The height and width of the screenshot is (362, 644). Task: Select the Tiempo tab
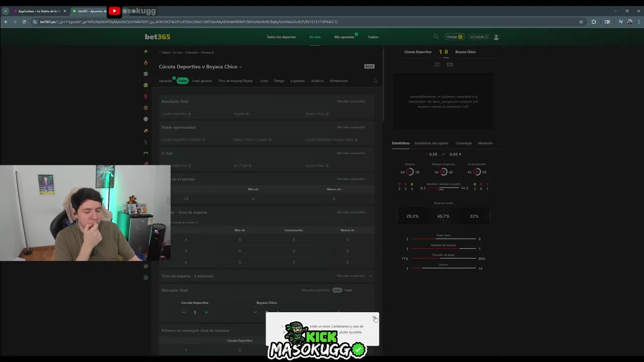(x=279, y=80)
